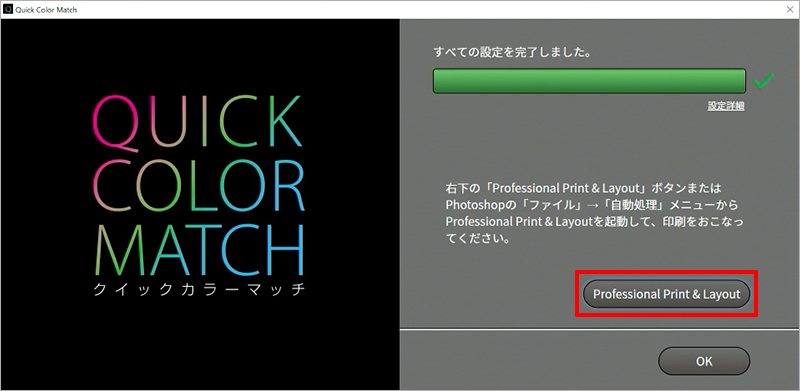Click the Quick Color Match title bar icon

(8, 9)
